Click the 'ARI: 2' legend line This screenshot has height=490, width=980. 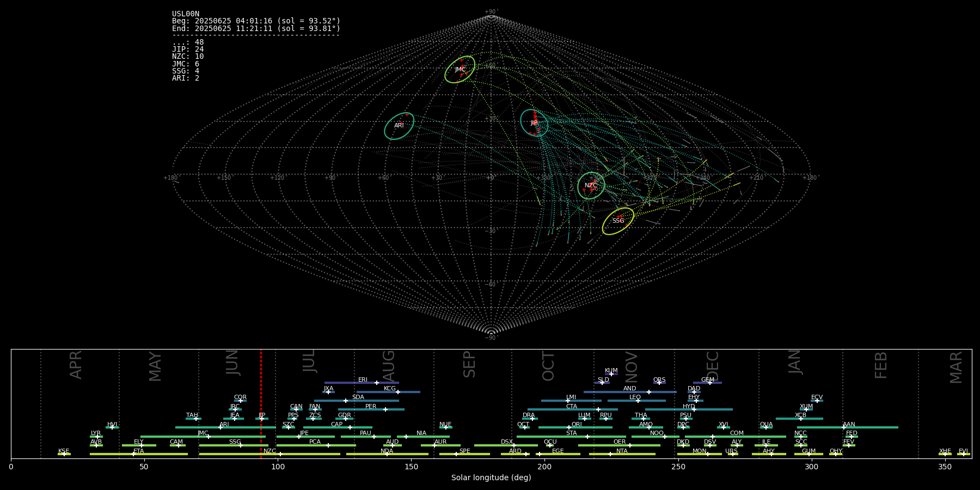click(186, 78)
